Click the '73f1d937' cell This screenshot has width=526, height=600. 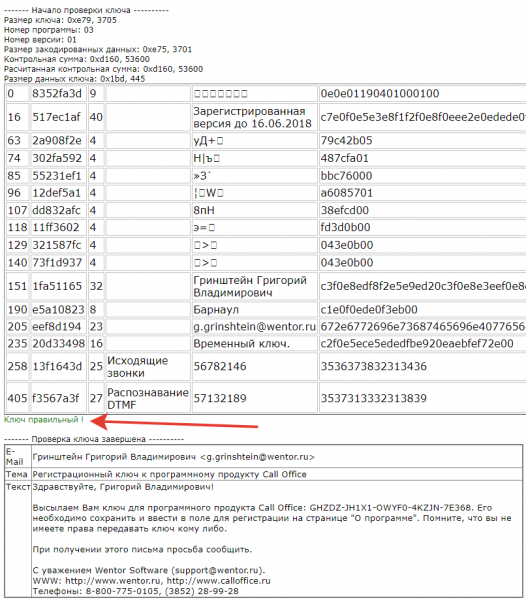click(x=59, y=262)
